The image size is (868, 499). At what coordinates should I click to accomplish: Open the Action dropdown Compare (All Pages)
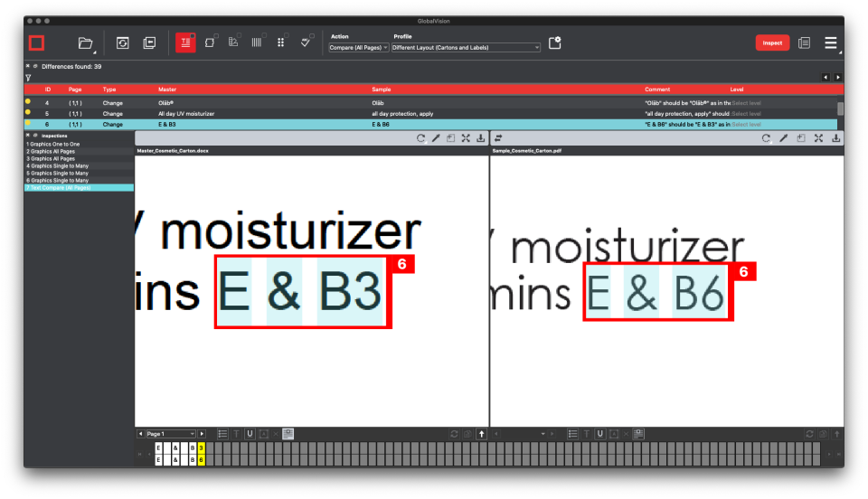(x=359, y=48)
